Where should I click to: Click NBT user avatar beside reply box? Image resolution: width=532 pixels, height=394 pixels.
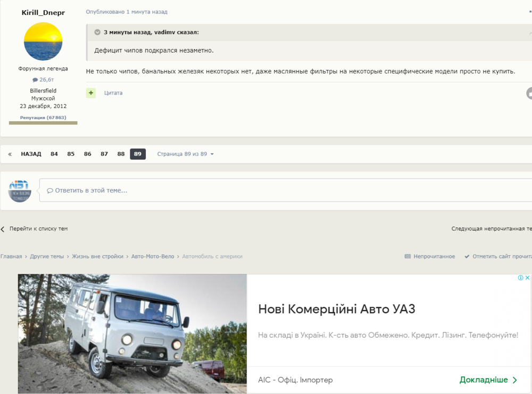click(x=20, y=191)
